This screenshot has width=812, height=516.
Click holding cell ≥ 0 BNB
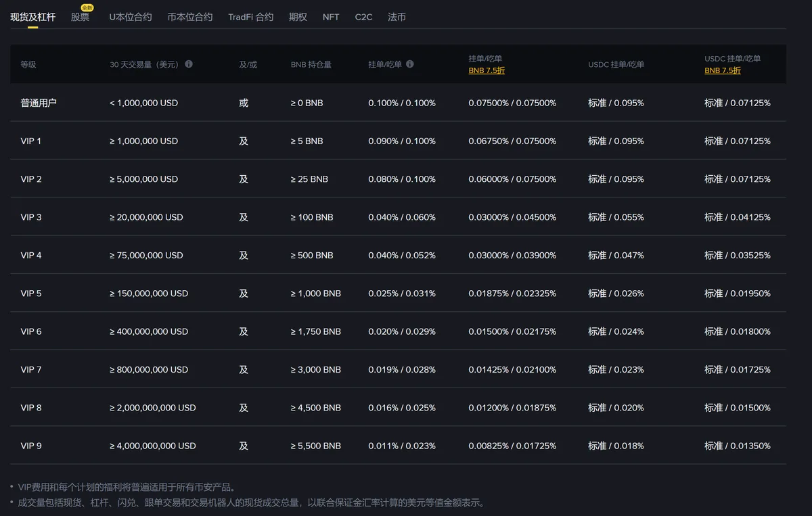click(x=307, y=103)
